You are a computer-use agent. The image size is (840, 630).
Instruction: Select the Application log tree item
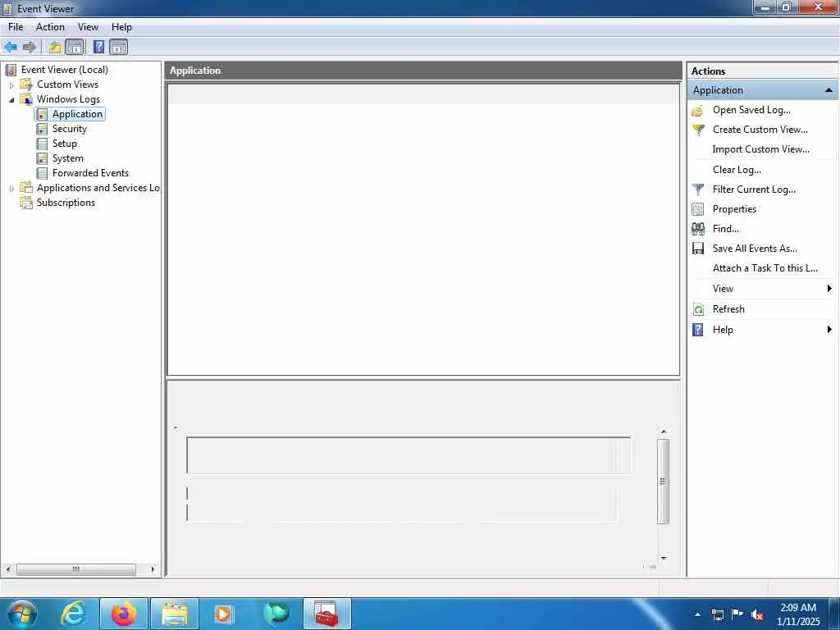pos(77,114)
